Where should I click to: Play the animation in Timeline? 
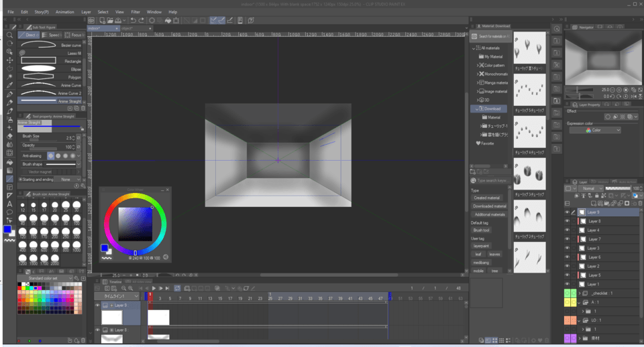(x=154, y=288)
